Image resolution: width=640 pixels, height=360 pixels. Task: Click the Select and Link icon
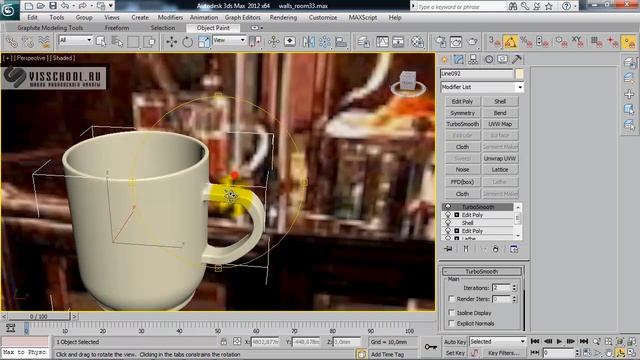(x=11, y=42)
